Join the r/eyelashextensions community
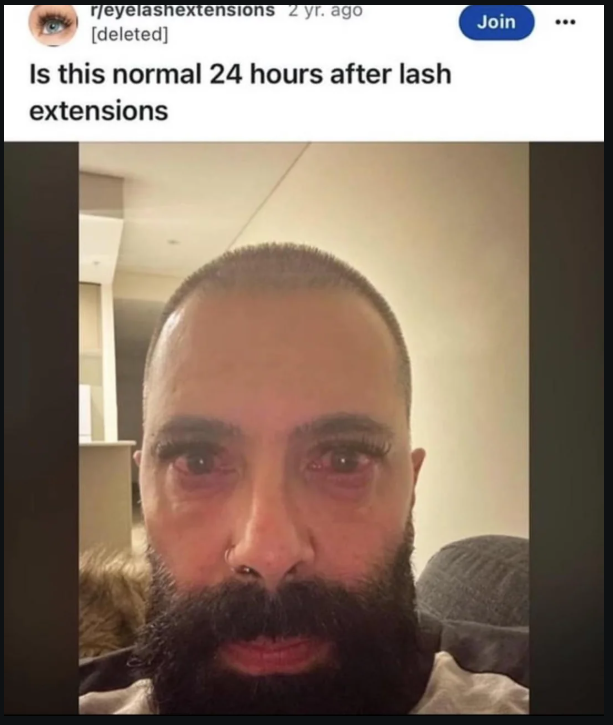 496,22
